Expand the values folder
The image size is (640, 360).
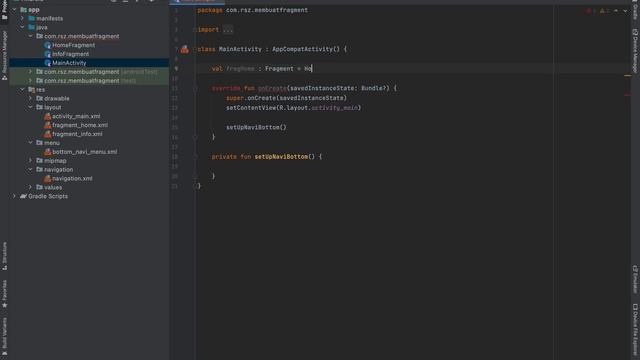pos(31,187)
